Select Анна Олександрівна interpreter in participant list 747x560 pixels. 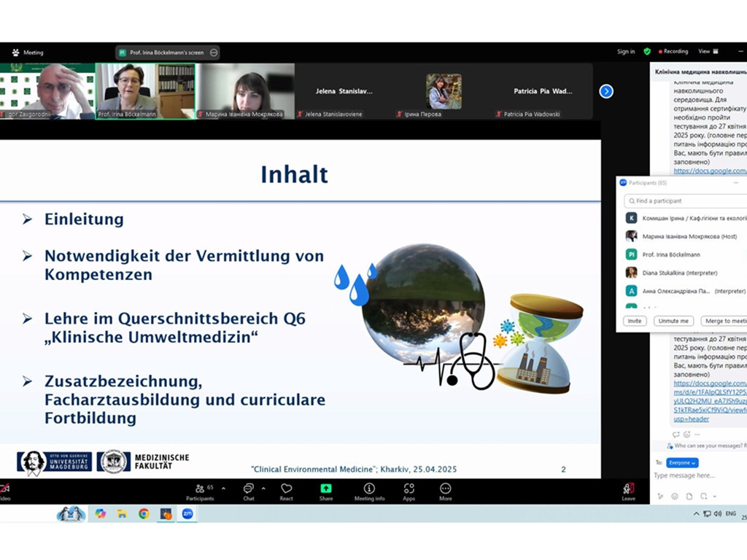tap(686, 291)
